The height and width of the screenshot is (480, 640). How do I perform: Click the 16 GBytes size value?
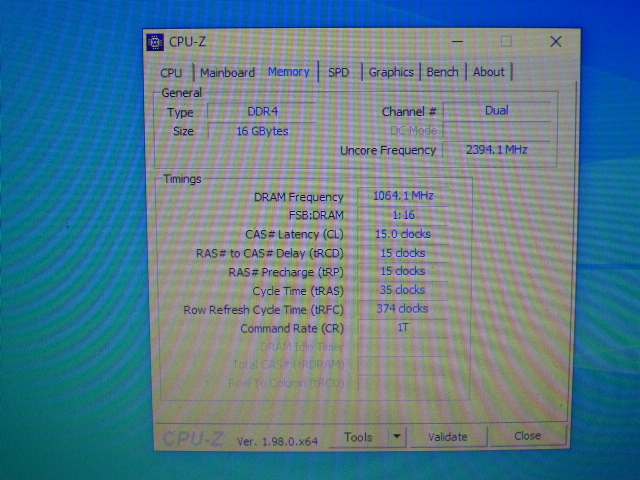(x=262, y=131)
